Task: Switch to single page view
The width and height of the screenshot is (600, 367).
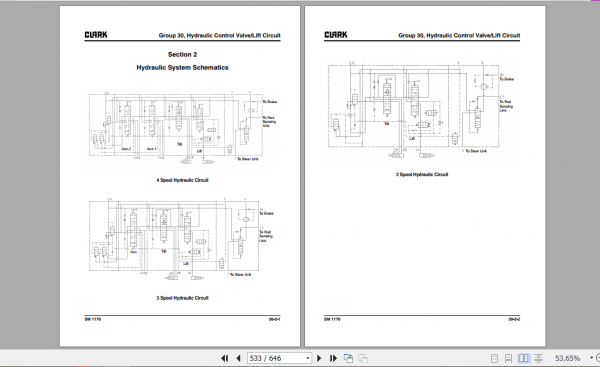Action: 494,358
